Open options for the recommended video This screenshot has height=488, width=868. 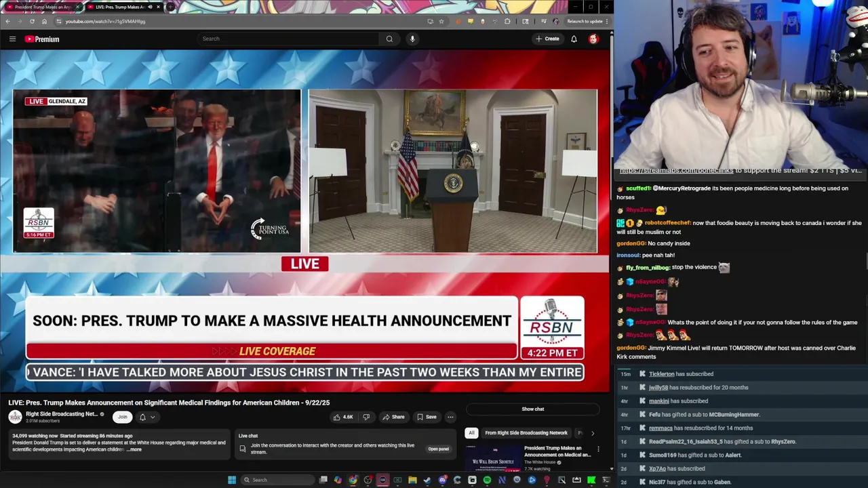click(598, 449)
